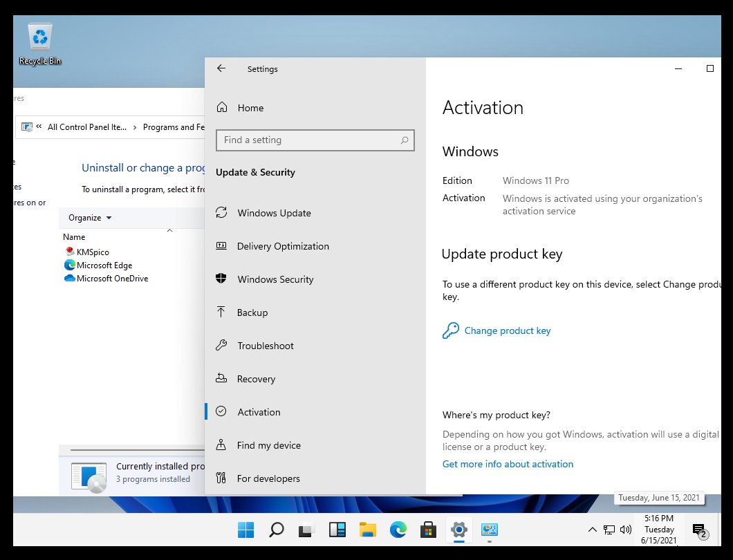
Task: Switch to Control Panel on the taskbar
Action: (x=490, y=530)
